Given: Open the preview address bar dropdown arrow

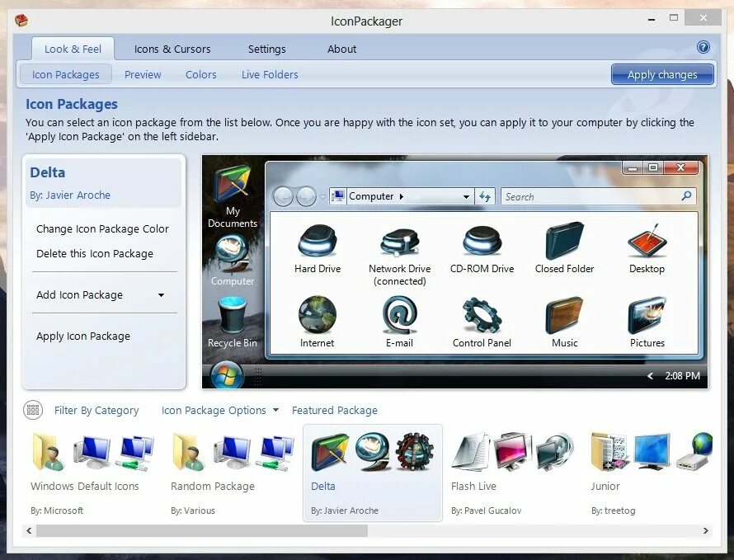Looking at the screenshot, I should click(466, 196).
